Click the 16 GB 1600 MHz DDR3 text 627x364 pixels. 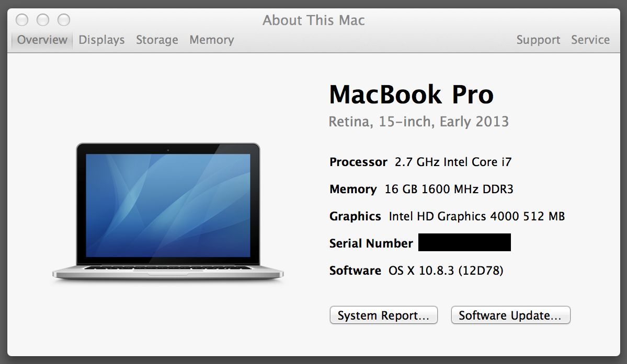pos(449,189)
